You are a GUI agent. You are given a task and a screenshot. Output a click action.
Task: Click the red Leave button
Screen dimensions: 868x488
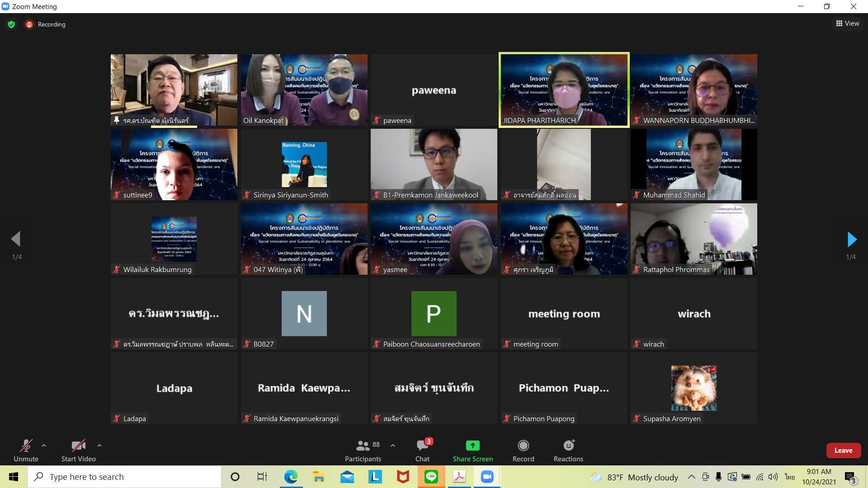pos(843,450)
